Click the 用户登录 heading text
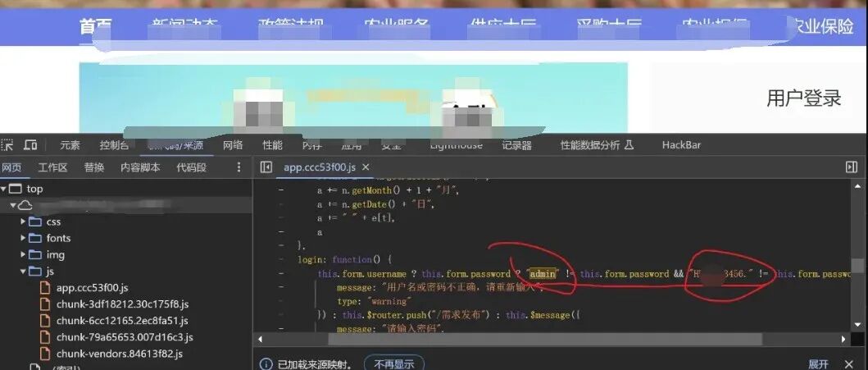 (804, 98)
